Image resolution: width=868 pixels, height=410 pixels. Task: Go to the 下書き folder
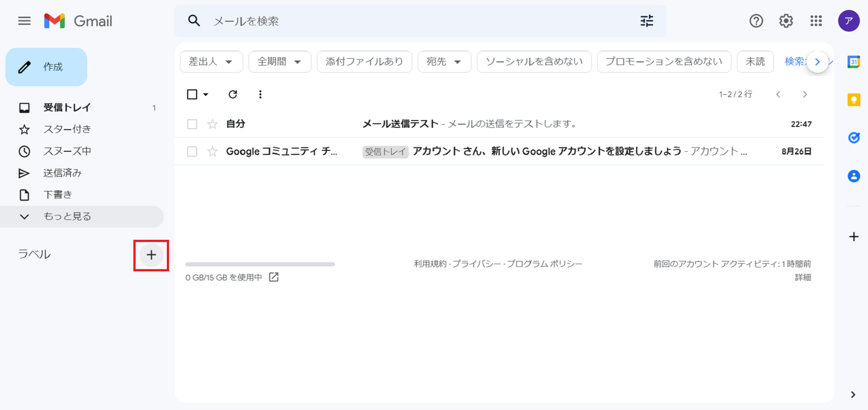coord(57,195)
